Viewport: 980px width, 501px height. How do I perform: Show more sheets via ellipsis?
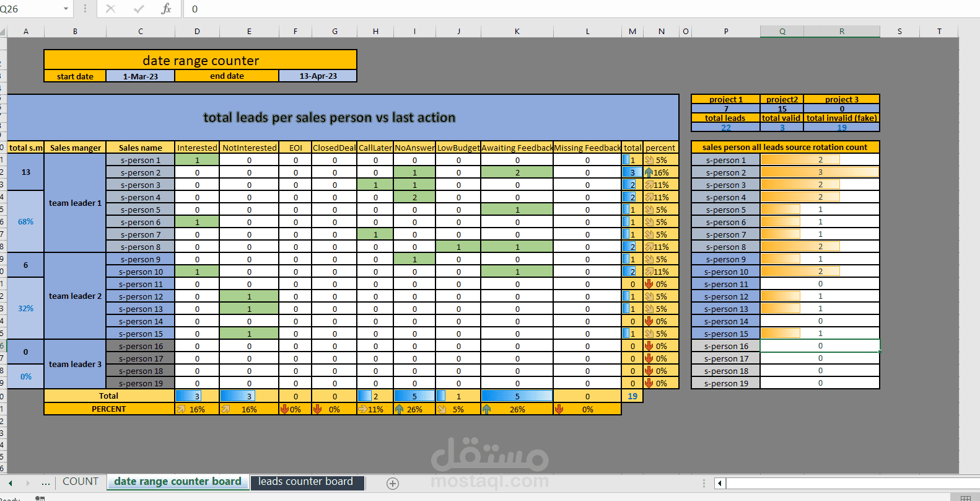pyautogui.click(x=46, y=482)
